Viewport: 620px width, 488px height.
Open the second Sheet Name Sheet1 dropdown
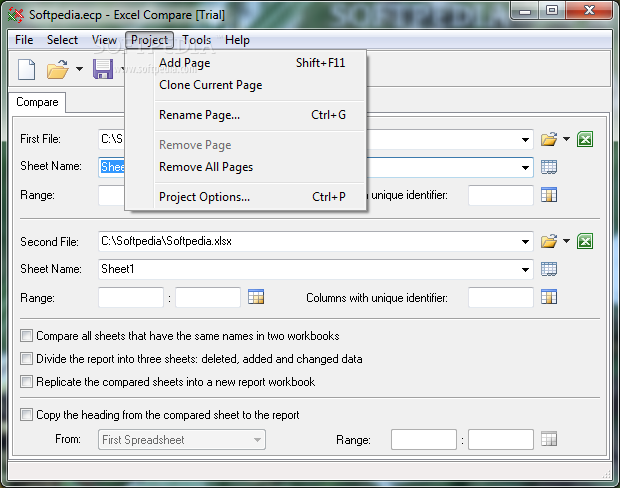(x=525, y=270)
